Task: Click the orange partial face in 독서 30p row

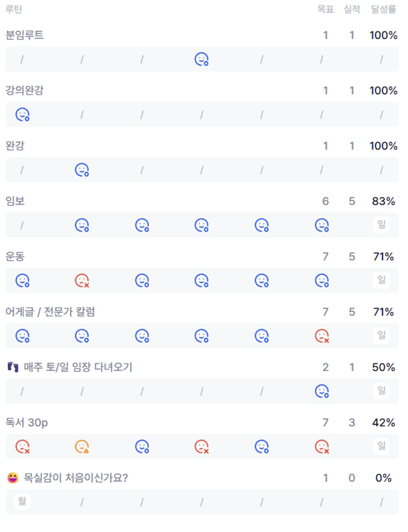Action: [82, 447]
